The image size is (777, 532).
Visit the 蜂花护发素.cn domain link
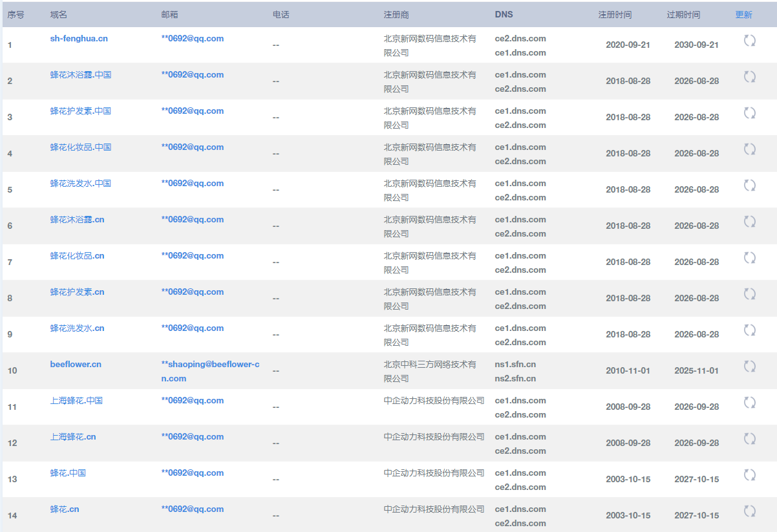tap(77, 292)
